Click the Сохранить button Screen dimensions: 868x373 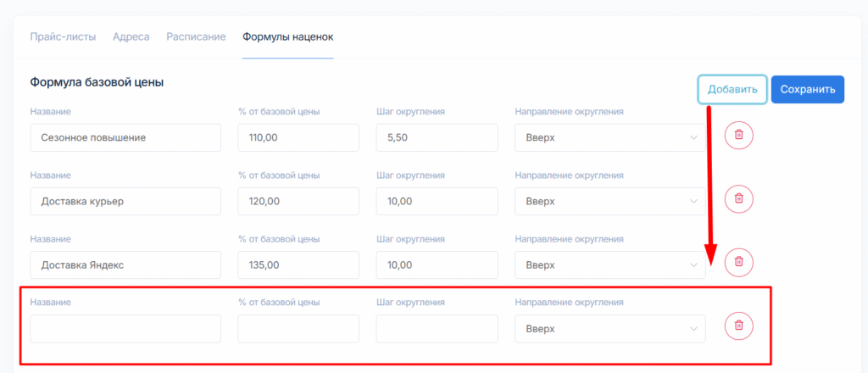point(807,89)
